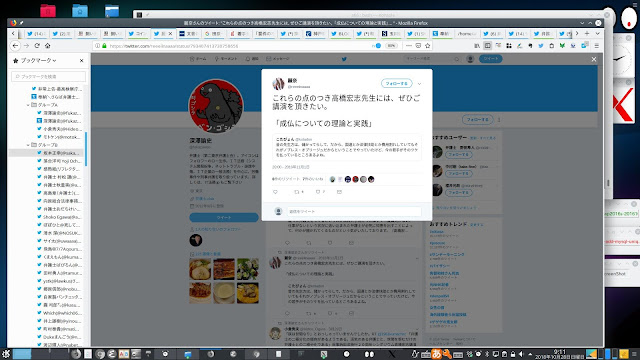
Task: Click the taskbar clock showing 9:11
Action: point(560,354)
